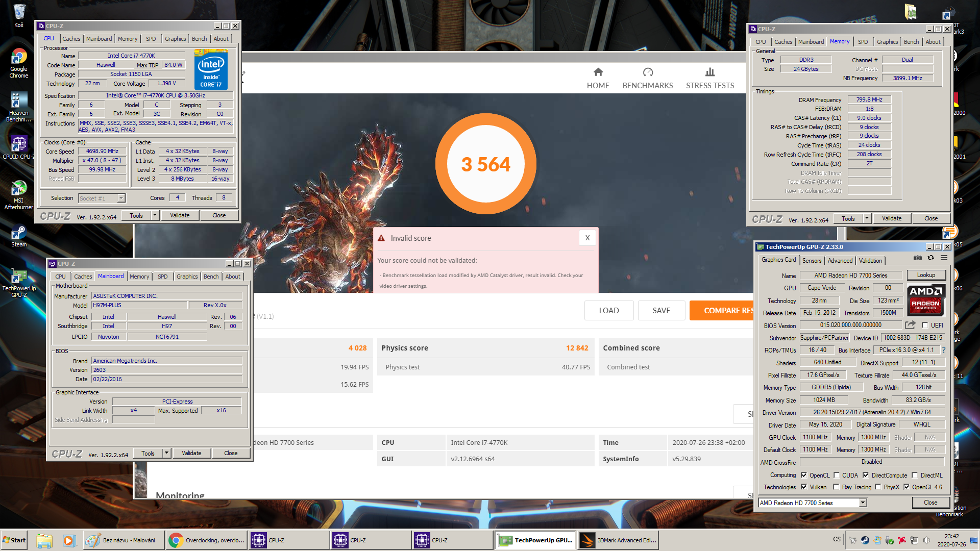The width and height of the screenshot is (980, 551).
Task: Click the GPU-Z Close button
Action: pyautogui.click(x=930, y=503)
